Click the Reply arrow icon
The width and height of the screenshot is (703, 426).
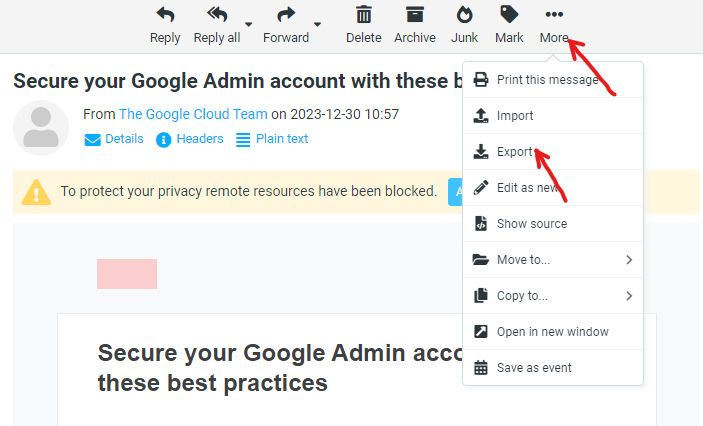click(165, 15)
